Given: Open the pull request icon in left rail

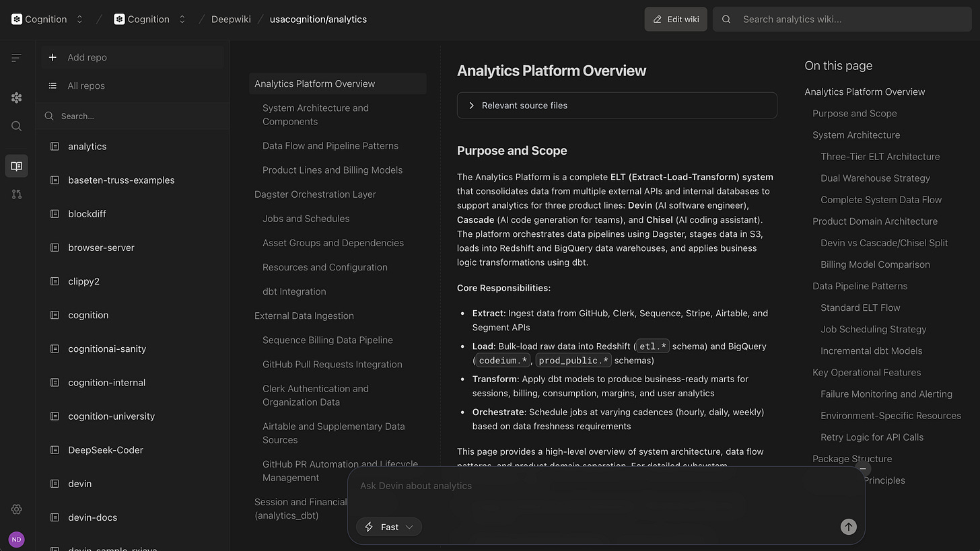Looking at the screenshot, I should [x=17, y=194].
